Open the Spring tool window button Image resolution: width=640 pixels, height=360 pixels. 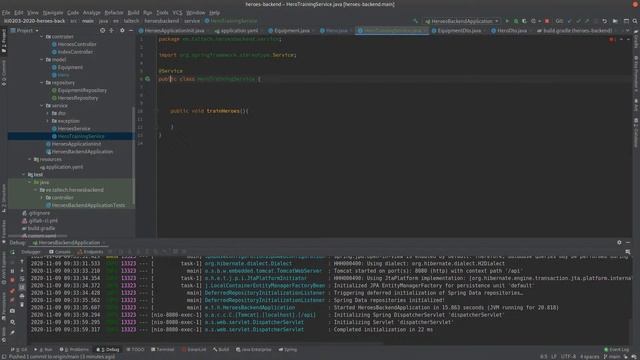coord(288,349)
